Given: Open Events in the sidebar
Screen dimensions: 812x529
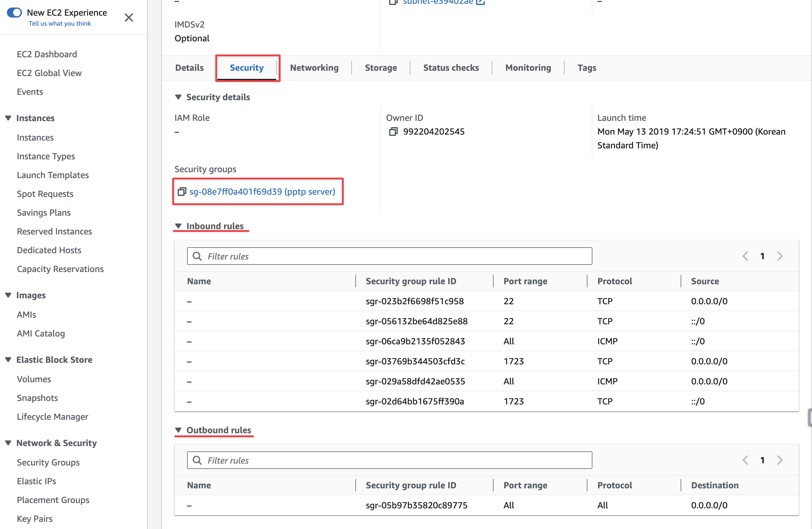Looking at the screenshot, I should (x=30, y=91).
